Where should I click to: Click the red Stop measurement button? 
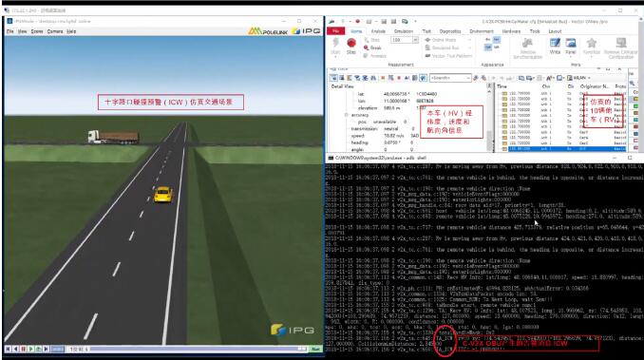point(351,44)
